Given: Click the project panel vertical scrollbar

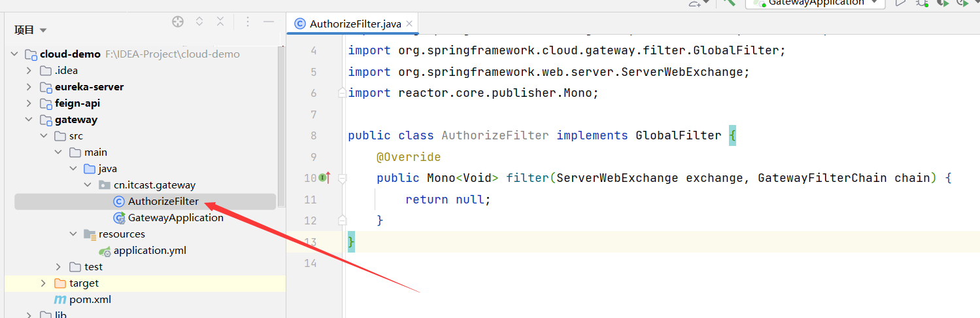Looking at the screenshot, I should pyautogui.click(x=282, y=128).
